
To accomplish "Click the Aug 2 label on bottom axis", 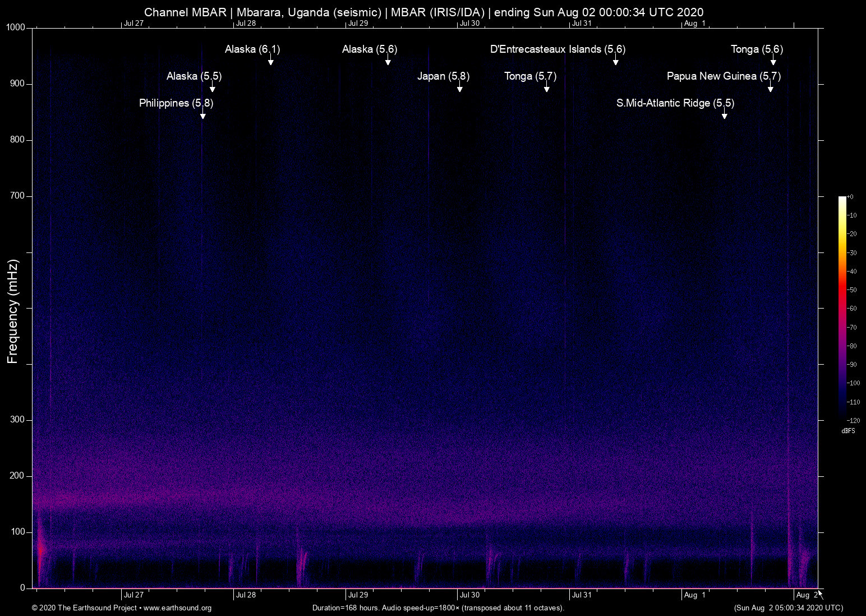I will coord(807,595).
